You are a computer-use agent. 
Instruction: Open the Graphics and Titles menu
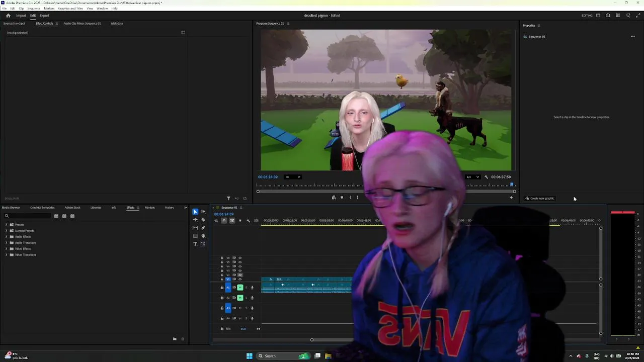pyautogui.click(x=70, y=9)
